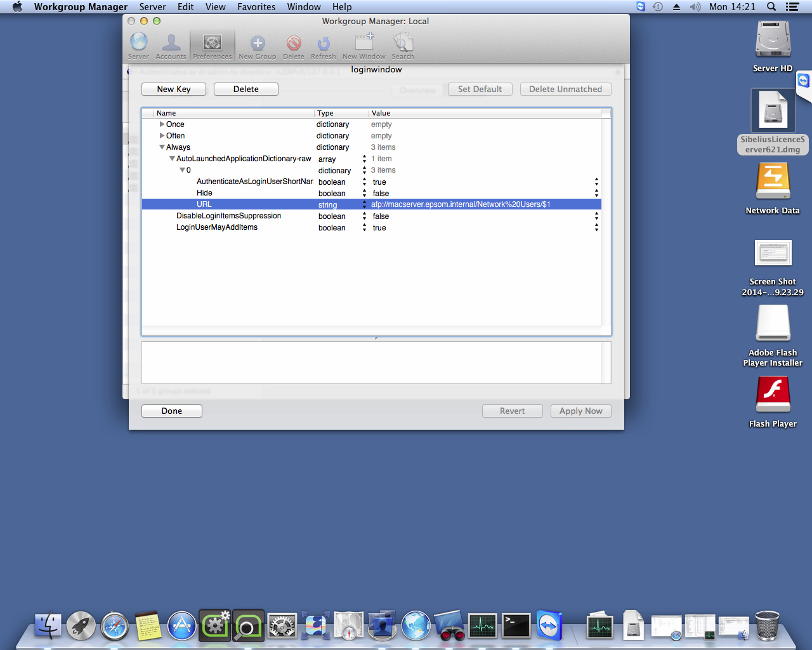Click the Apply Now button
Viewport: 812px width, 650px height.
581,411
